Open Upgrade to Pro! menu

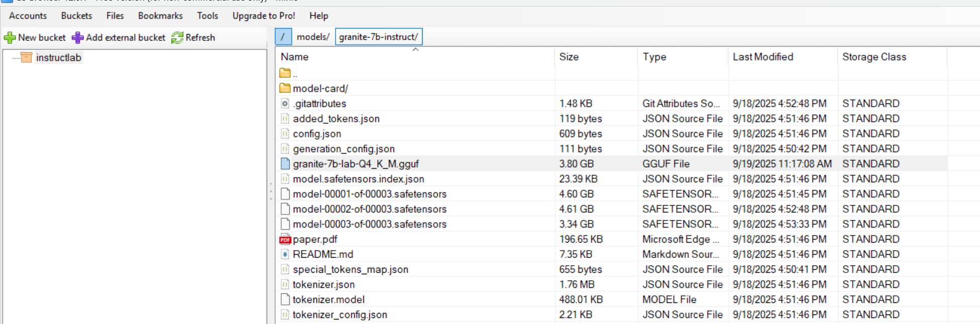(x=264, y=16)
